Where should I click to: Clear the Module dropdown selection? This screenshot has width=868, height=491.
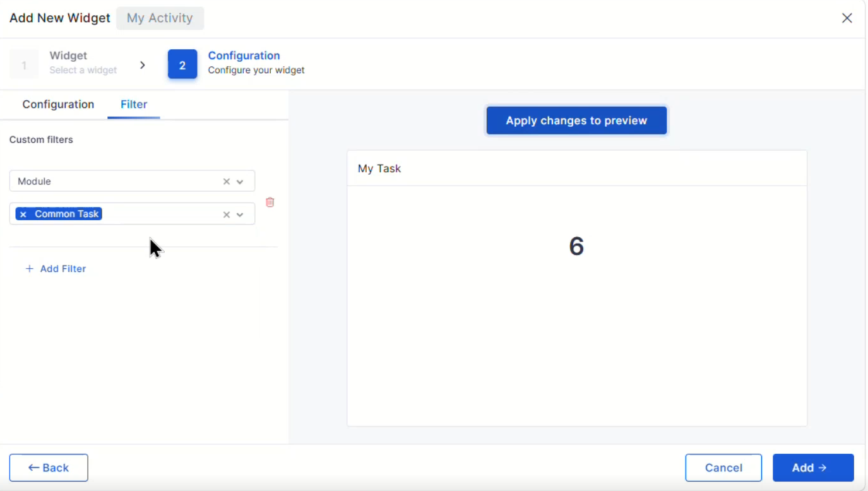coord(227,182)
